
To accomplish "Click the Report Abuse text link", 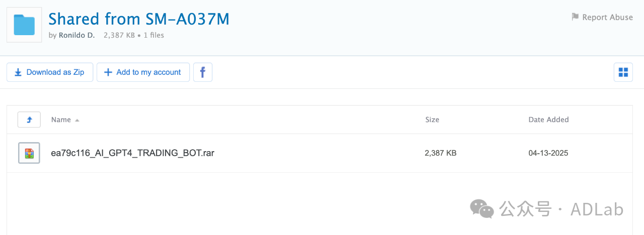I will (x=607, y=17).
